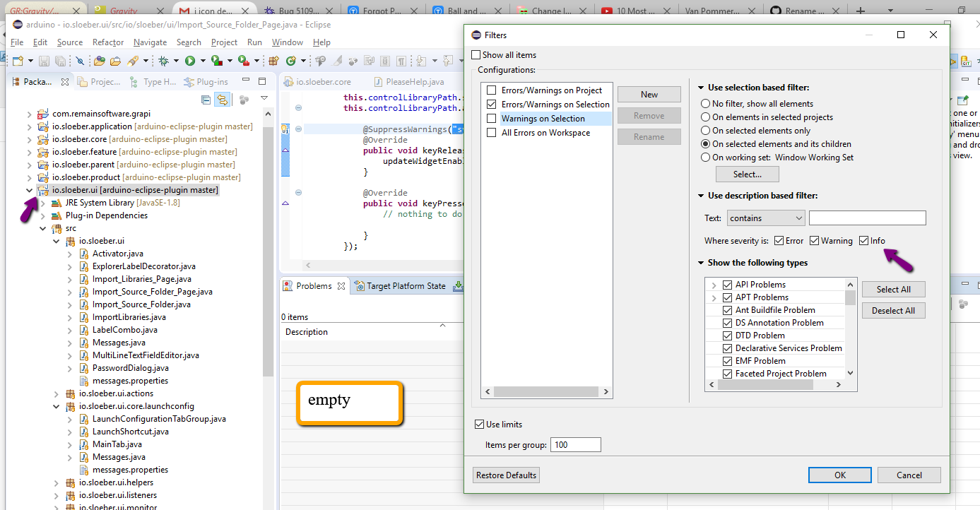
Task: Click the Deselect All button
Action: point(893,311)
